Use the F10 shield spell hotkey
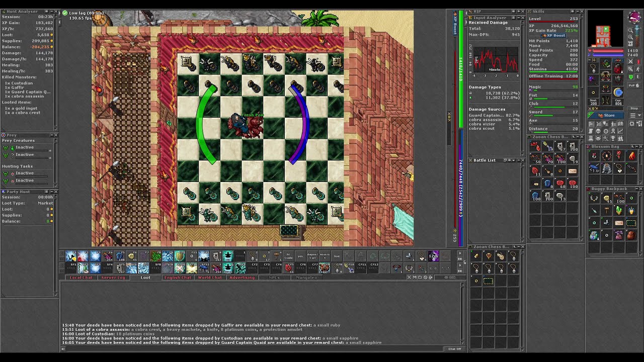644x362 pixels. (179, 256)
